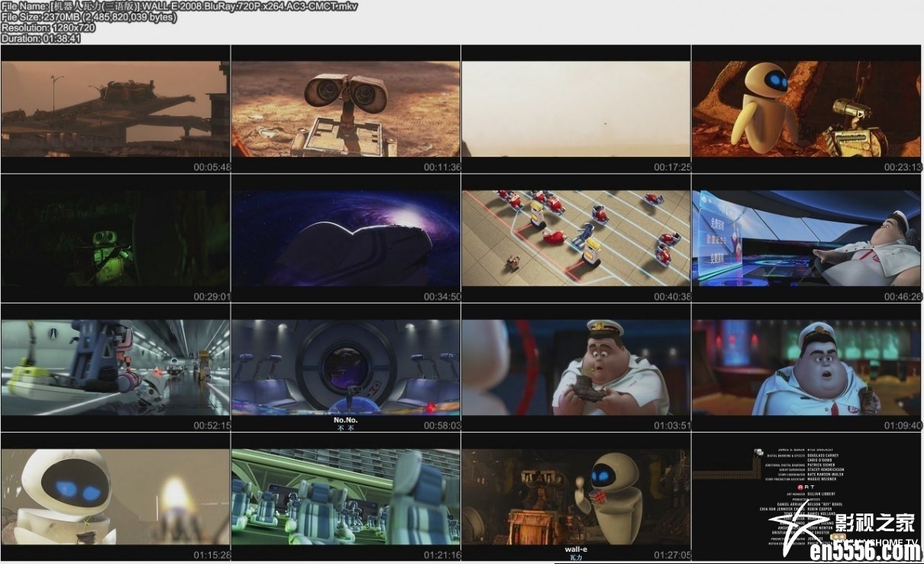Image resolution: width=924 pixels, height=564 pixels.
Task: Click the 00:34:50 timestamp label
Action: pyautogui.click(x=443, y=296)
